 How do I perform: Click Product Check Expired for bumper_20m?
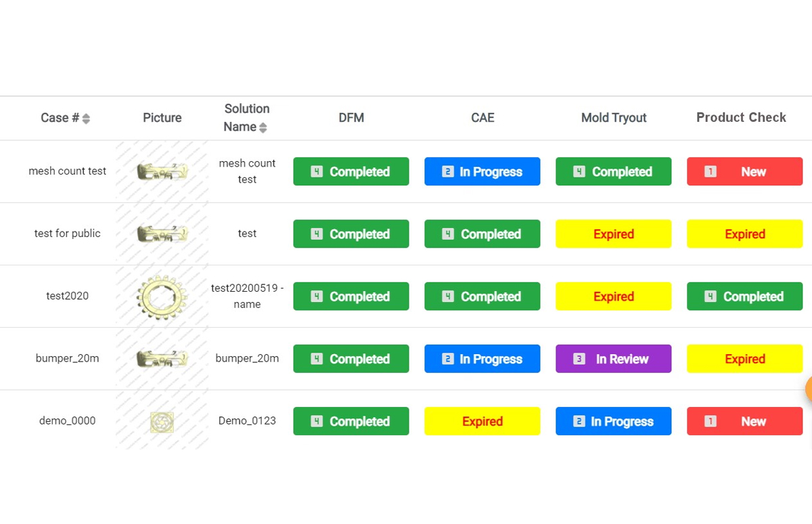pos(745,359)
